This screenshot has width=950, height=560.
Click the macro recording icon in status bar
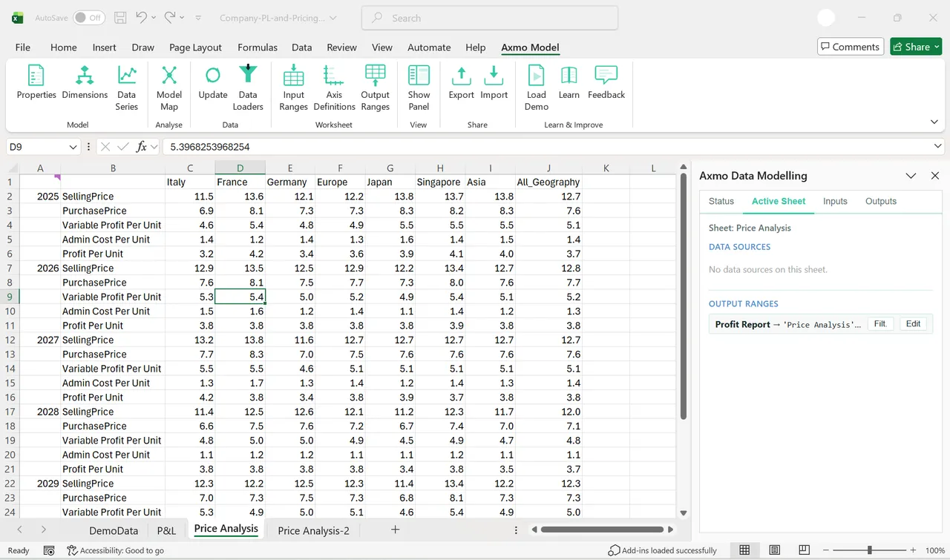point(49,550)
